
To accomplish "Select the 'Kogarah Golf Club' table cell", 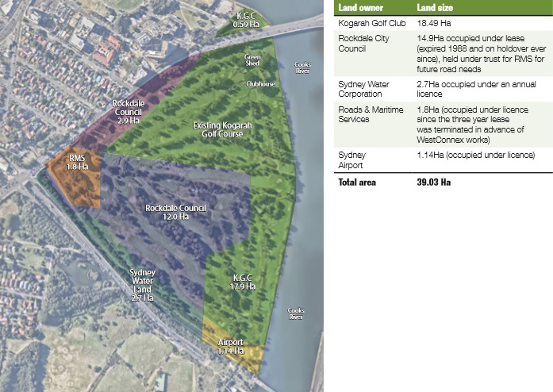I will coord(372,23).
